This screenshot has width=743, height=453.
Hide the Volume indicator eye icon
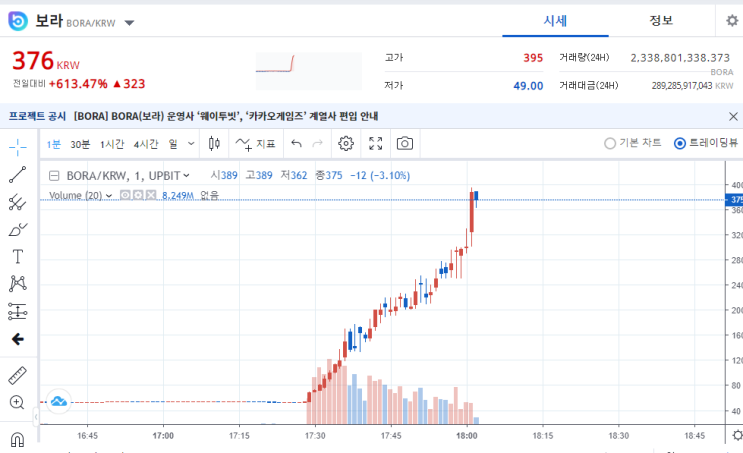125,195
